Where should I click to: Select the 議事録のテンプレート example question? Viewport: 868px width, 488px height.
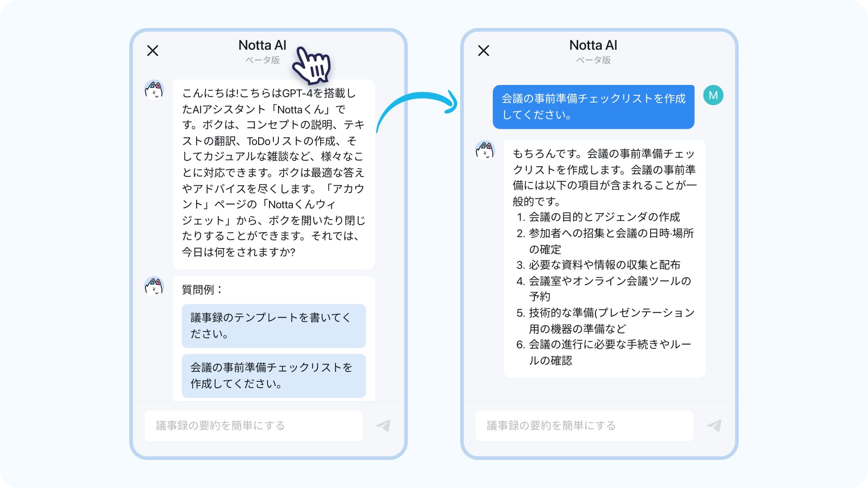coord(274,326)
